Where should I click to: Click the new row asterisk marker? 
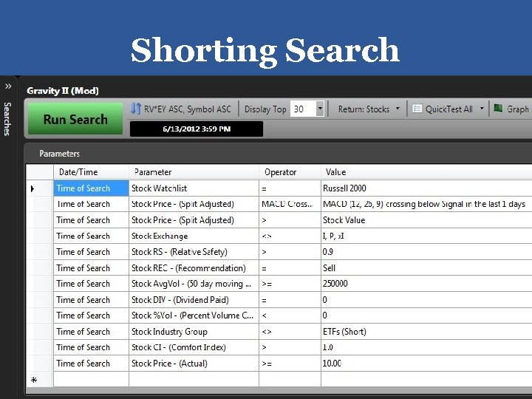coord(33,379)
